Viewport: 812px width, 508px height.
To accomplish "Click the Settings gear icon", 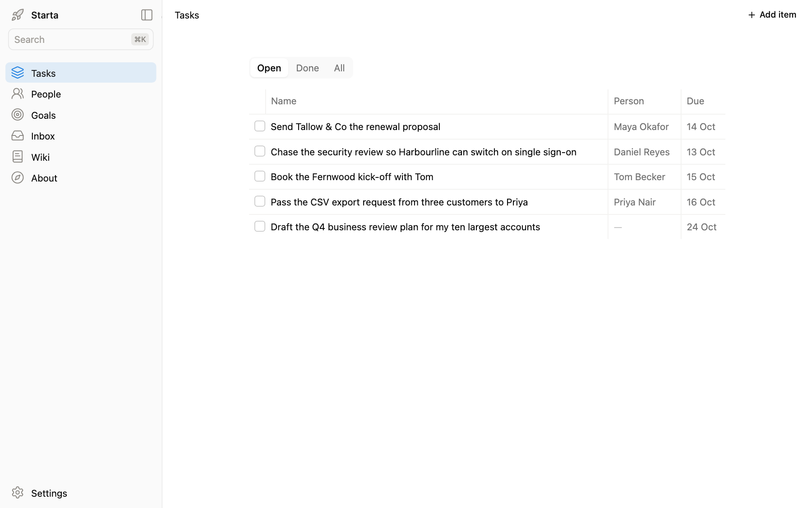I will click(18, 493).
